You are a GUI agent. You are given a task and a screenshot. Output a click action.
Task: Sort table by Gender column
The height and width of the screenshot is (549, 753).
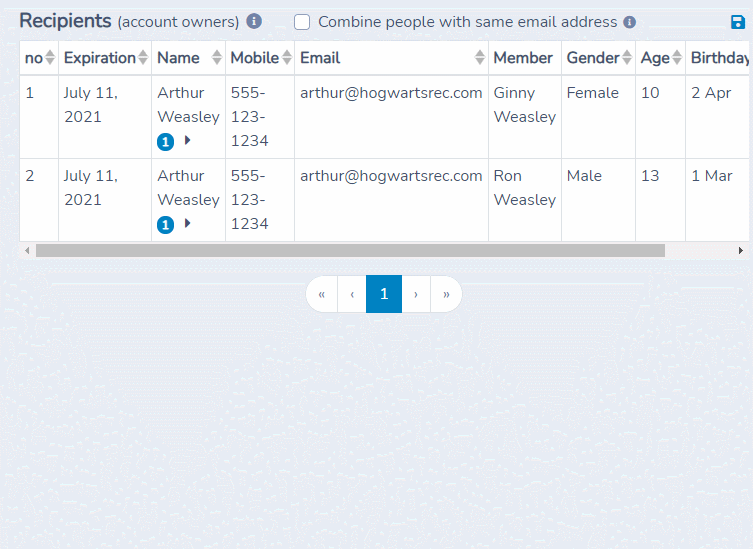pyautogui.click(x=627, y=58)
